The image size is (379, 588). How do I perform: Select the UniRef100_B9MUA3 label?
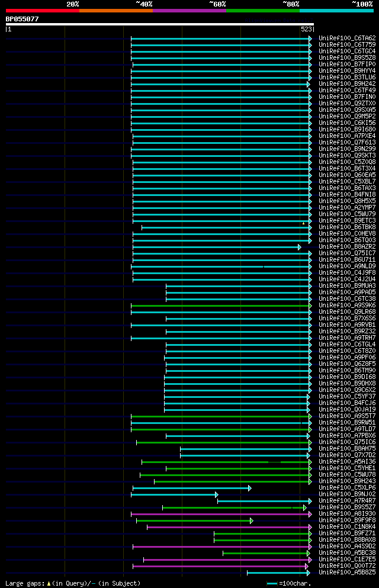tap(347, 286)
